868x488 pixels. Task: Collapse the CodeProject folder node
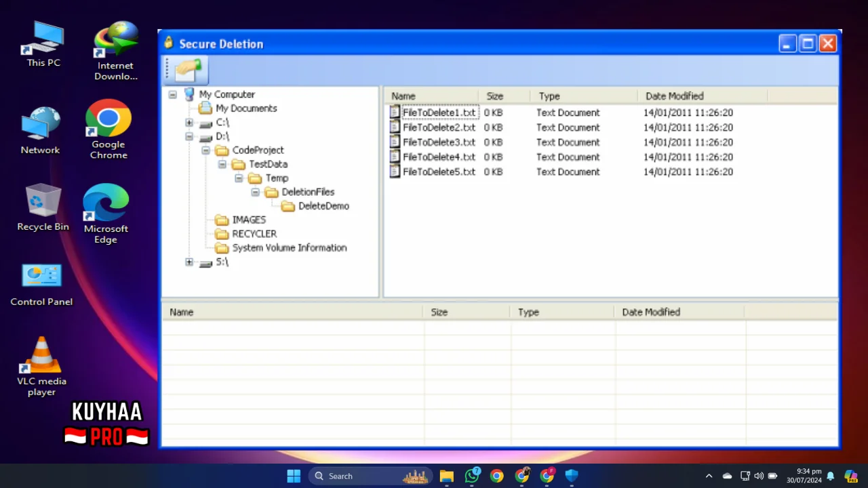(205, 150)
